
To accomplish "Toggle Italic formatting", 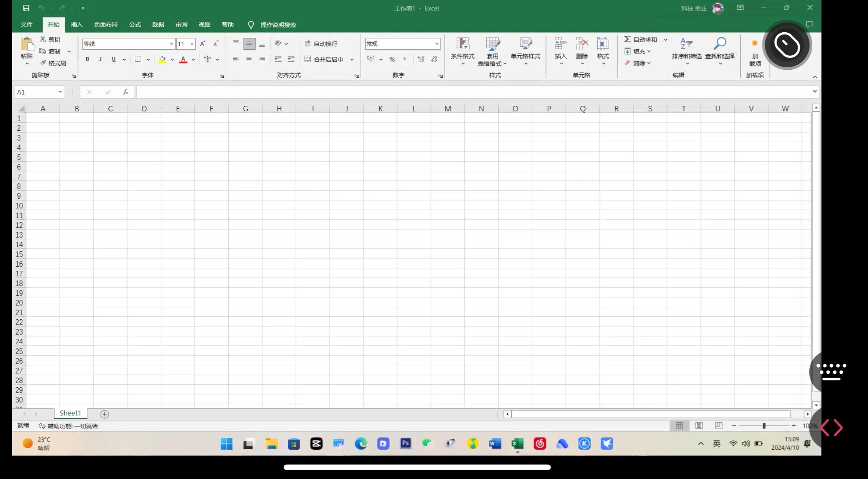I will pyautogui.click(x=100, y=59).
